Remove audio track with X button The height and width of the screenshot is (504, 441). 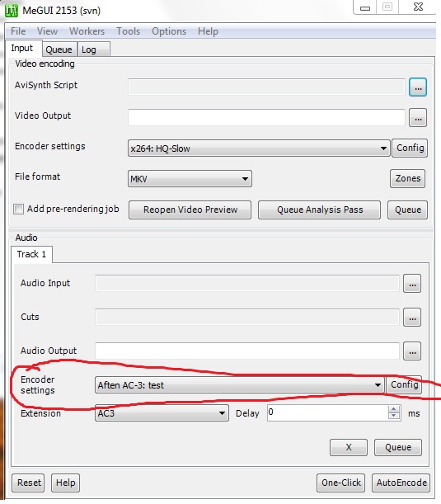[349, 447]
